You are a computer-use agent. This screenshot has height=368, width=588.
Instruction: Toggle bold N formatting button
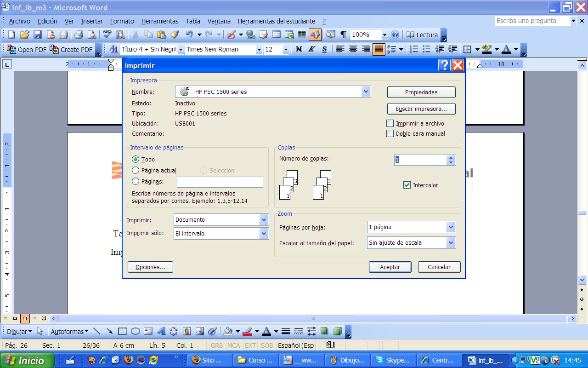pyautogui.click(x=299, y=49)
